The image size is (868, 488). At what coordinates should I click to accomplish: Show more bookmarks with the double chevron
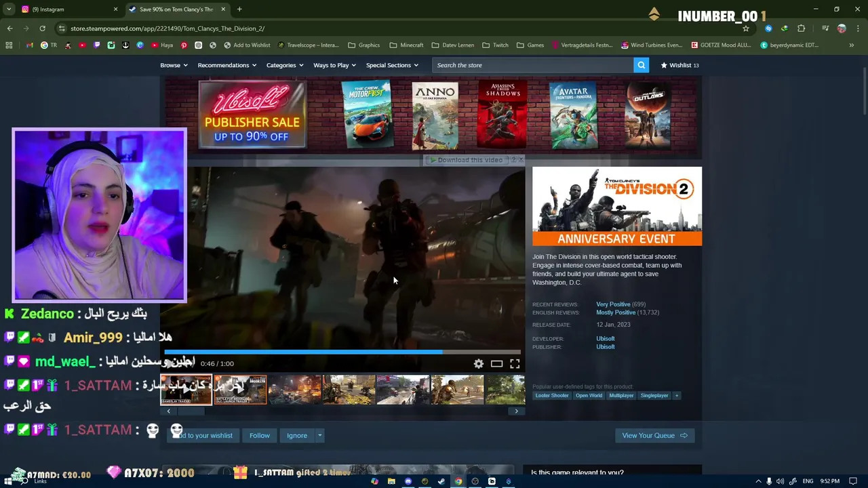pyautogui.click(x=852, y=45)
